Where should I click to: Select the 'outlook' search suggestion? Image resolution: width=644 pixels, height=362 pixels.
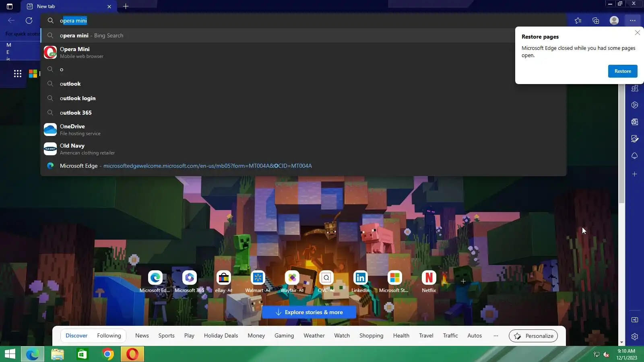pos(303,84)
